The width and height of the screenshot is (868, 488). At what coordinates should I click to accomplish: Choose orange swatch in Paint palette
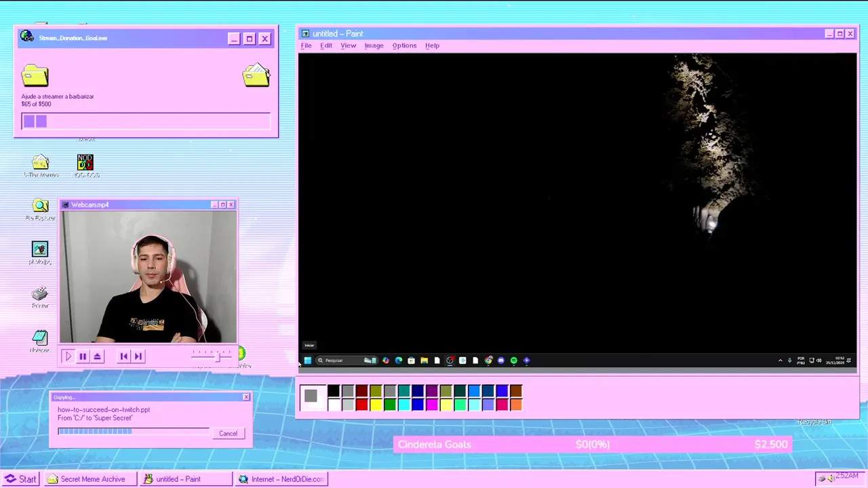[516, 405]
